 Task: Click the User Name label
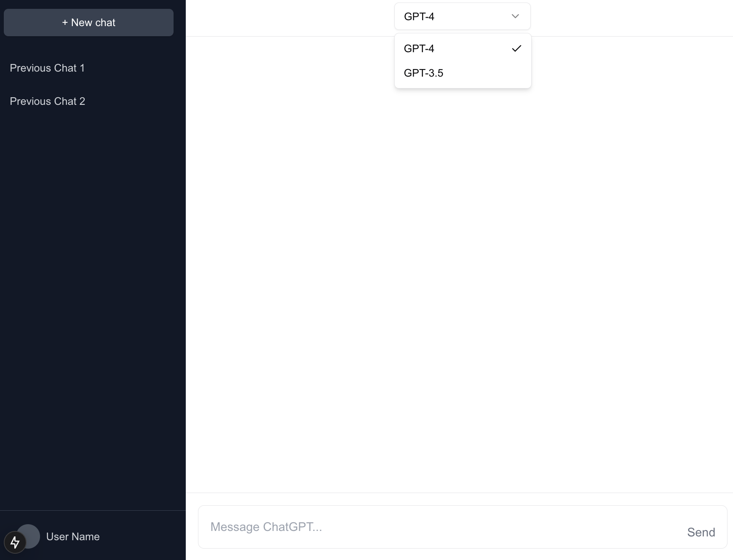73,536
